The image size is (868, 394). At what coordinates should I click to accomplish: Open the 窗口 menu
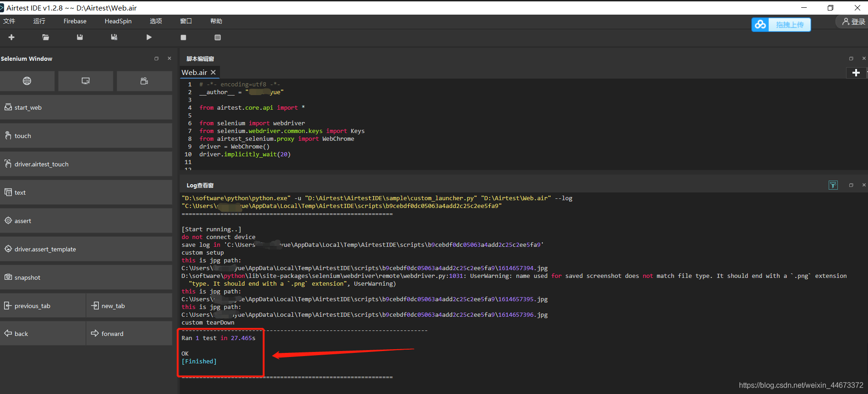(186, 21)
